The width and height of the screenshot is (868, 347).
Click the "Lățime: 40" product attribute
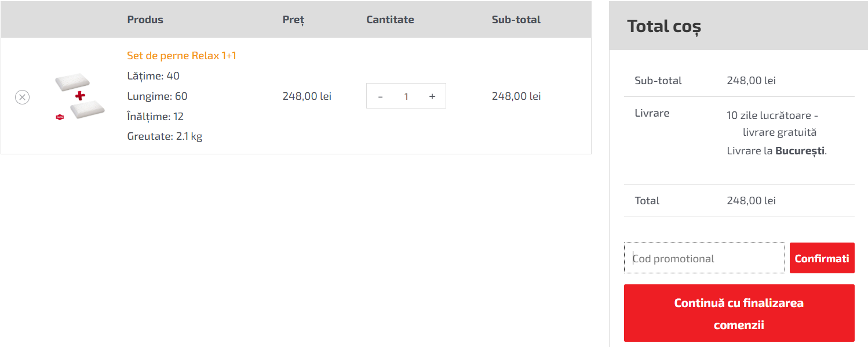(153, 76)
